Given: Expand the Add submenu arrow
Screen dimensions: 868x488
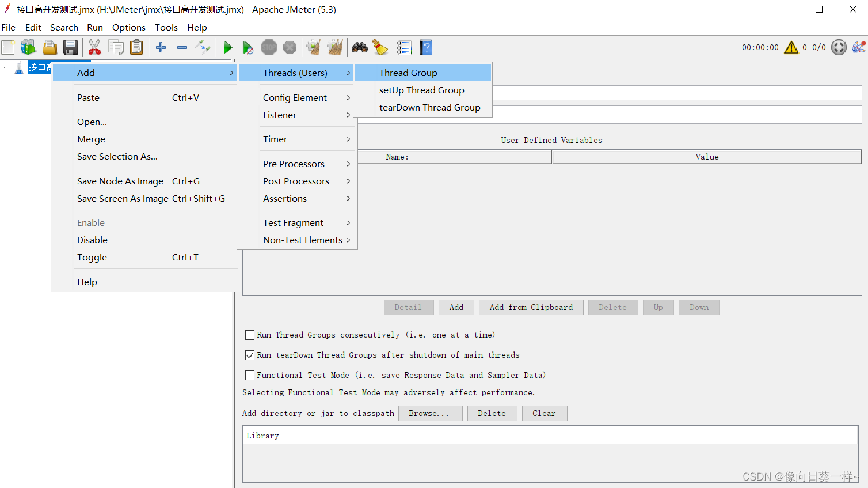Looking at the screenshot, I should coord(231,73).
